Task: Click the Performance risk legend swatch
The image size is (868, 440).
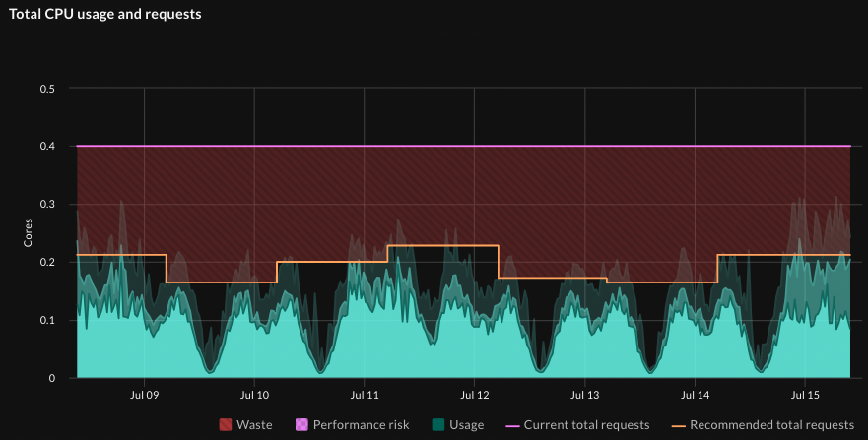Action: (301, 425)
